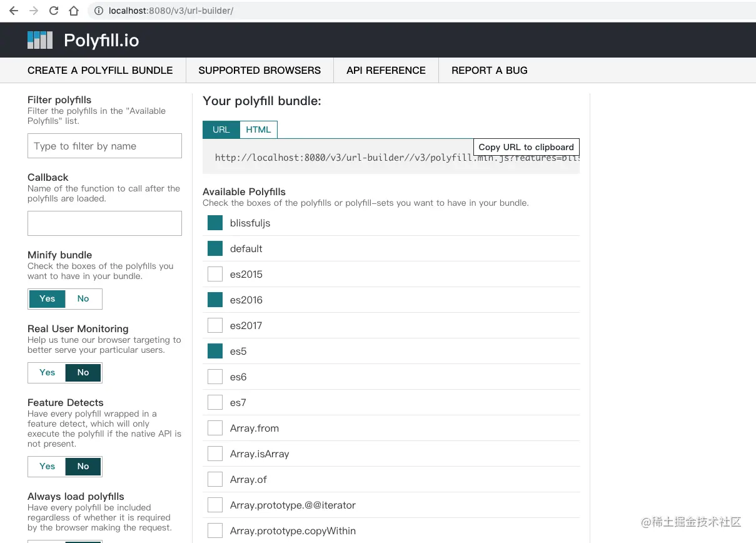
Task: Click the browser back arrow
Action: (x=14, y=11)
